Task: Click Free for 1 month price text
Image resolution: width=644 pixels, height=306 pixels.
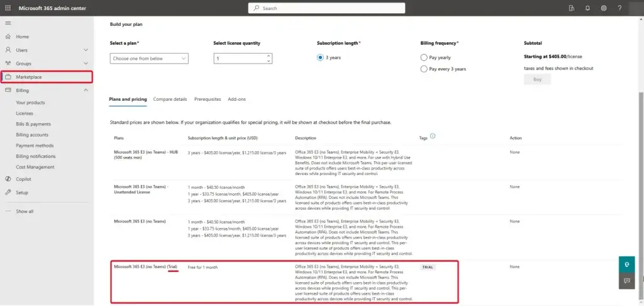Action: click(203, 268)
